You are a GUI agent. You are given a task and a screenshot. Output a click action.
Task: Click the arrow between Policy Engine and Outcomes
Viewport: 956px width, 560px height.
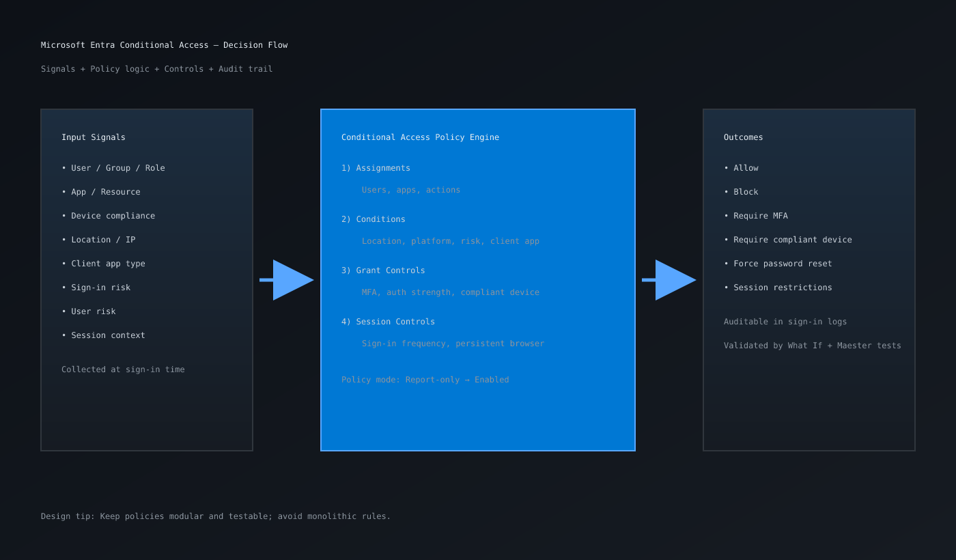[669, 280]
